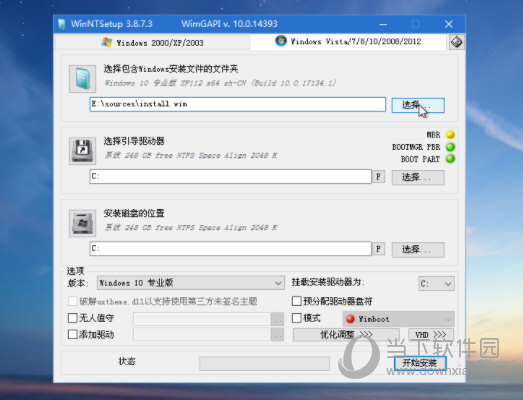This screenshot has width=523, height=400.
Task: Click 选择 button for the boot drive
Action: click(x=418, y=177)
